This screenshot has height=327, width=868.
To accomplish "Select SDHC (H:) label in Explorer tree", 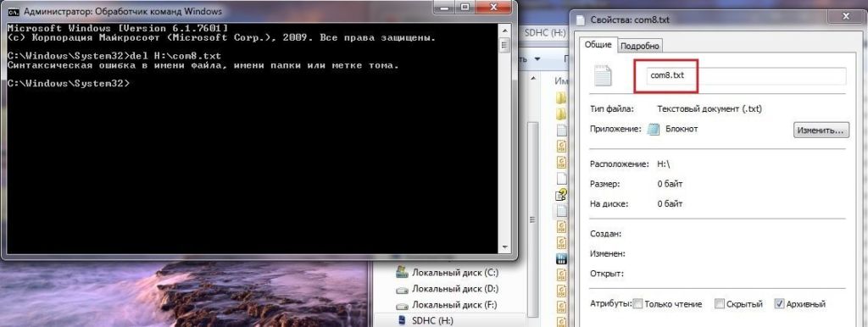I will click(433, 321).
